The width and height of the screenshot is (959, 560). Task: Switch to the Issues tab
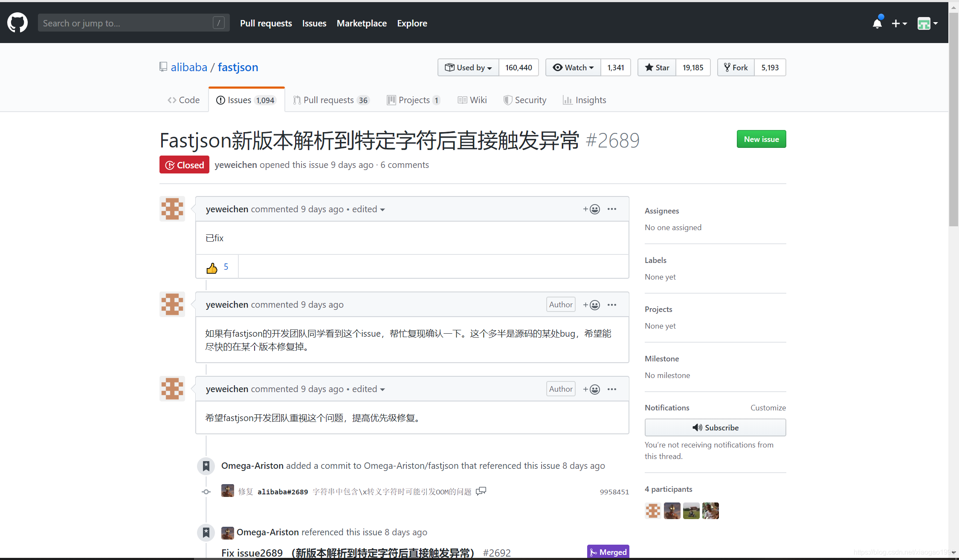[246, 100]
